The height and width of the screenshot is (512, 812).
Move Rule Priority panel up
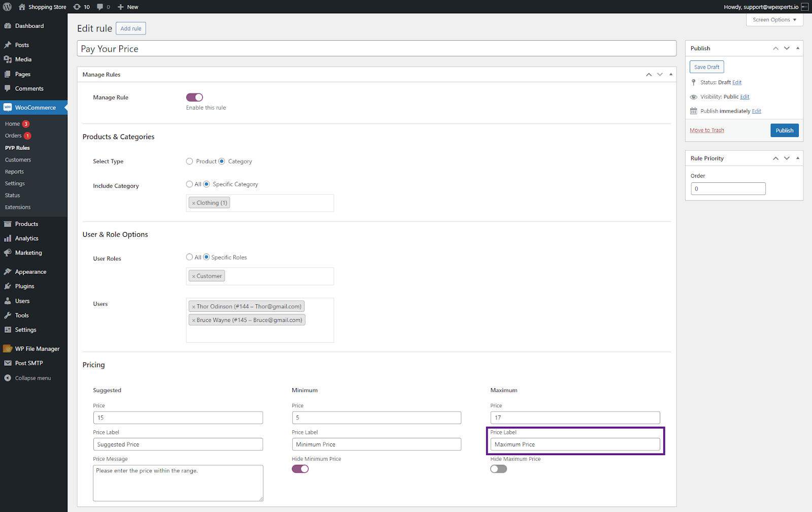(775, 158)
